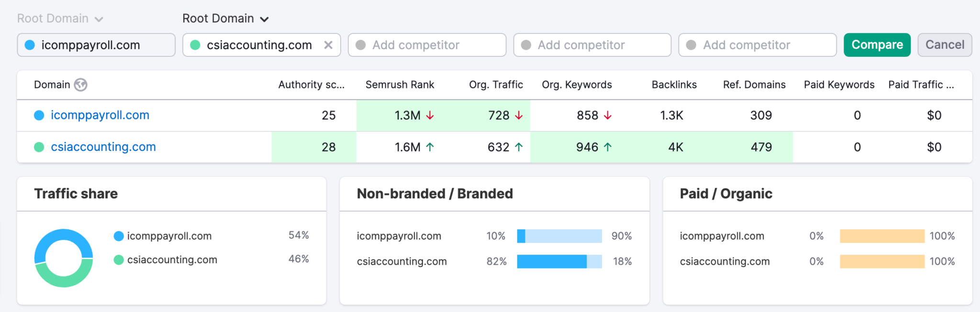Click the Traffic share donut chart
The image size is (980, 312).
click(x=64, y=258)
